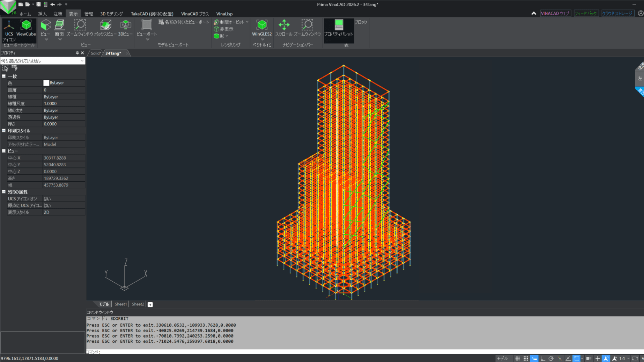Click the VINACADウェブ link

tap(555, 13)
